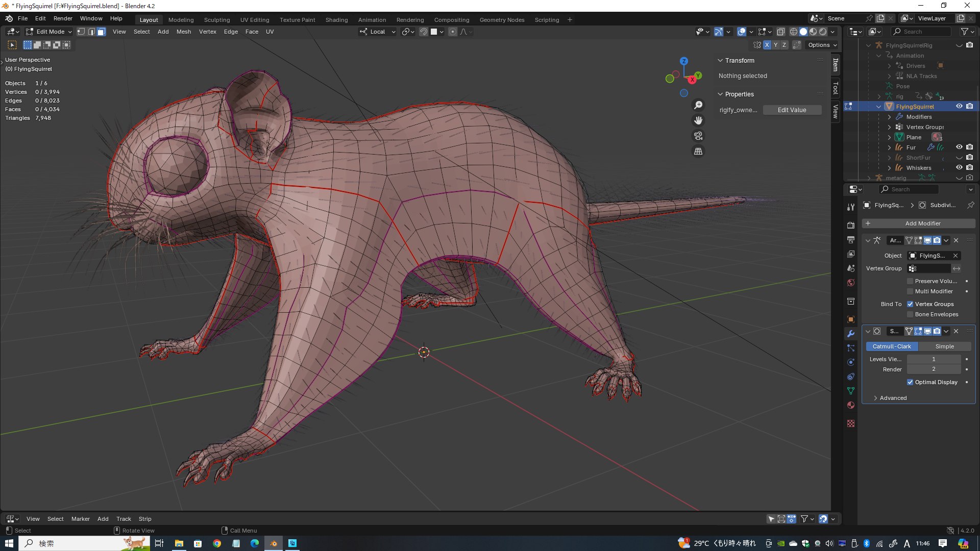Switch to UV Editing workspace
This screenshot has width=980, height=551.
click(255, 20)
